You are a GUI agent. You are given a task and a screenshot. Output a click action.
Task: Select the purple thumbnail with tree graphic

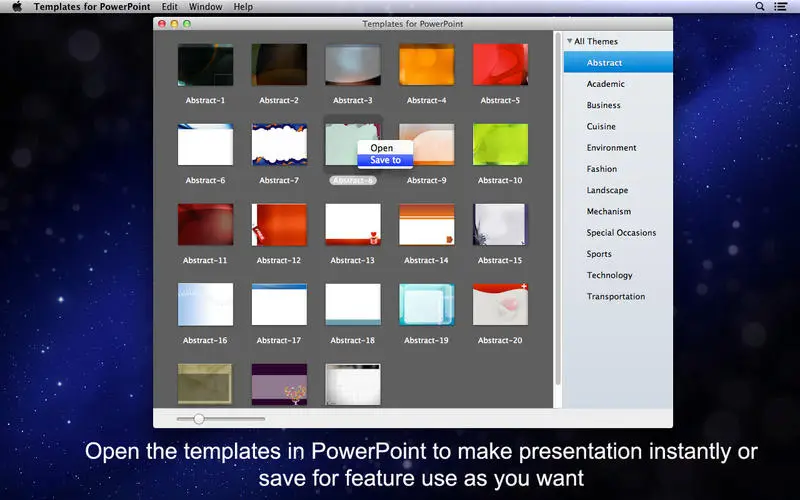pyautogui.click(x=279, y=385)
